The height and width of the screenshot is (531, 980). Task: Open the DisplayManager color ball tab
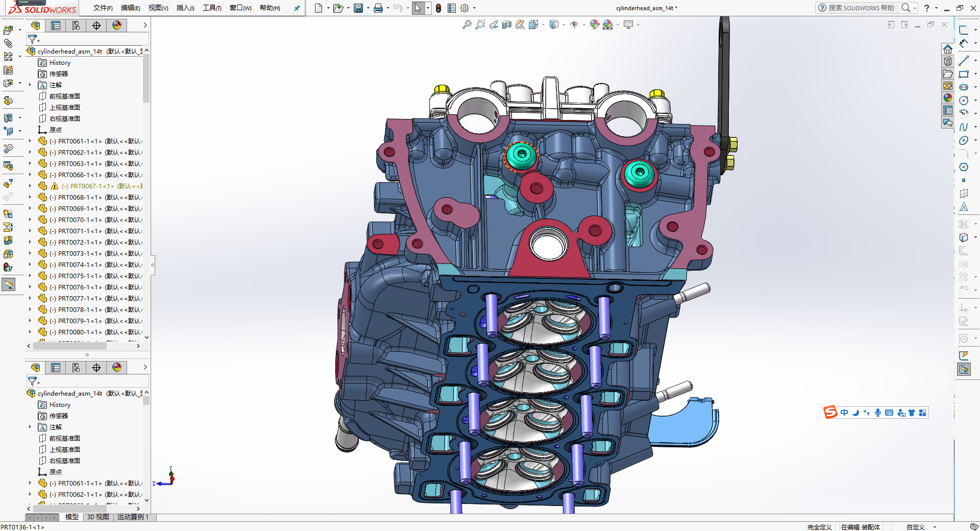tap(117, 26)
